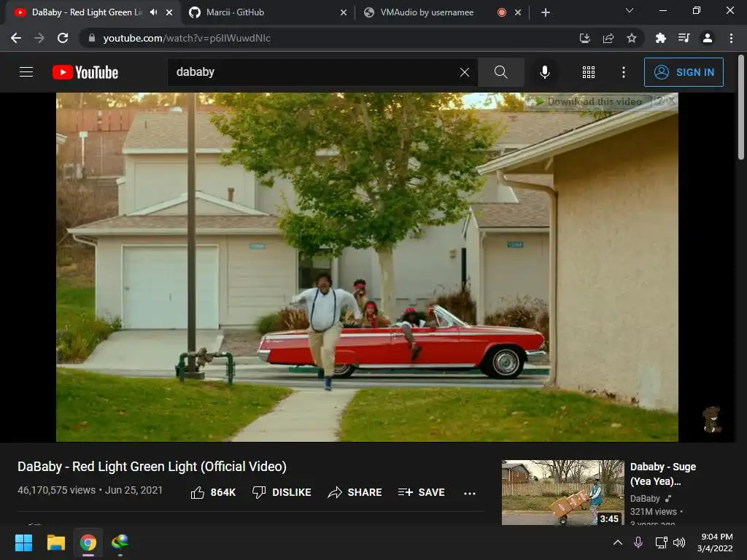The image size is (747, 560).
Task: Clear the search box with the X
Action: pos(465,72)
